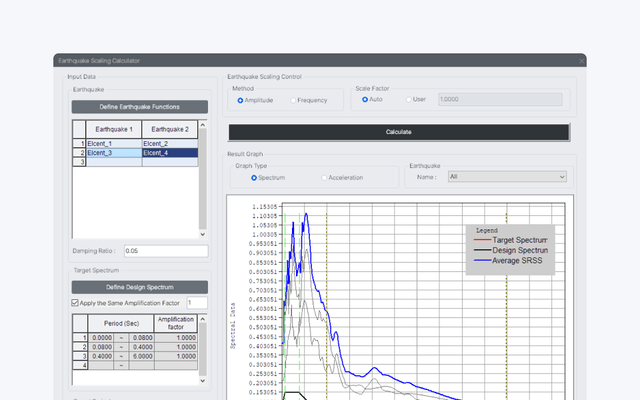Select User scale factor option
This screenshot has width=640, height=400.
tap(409, 100)
